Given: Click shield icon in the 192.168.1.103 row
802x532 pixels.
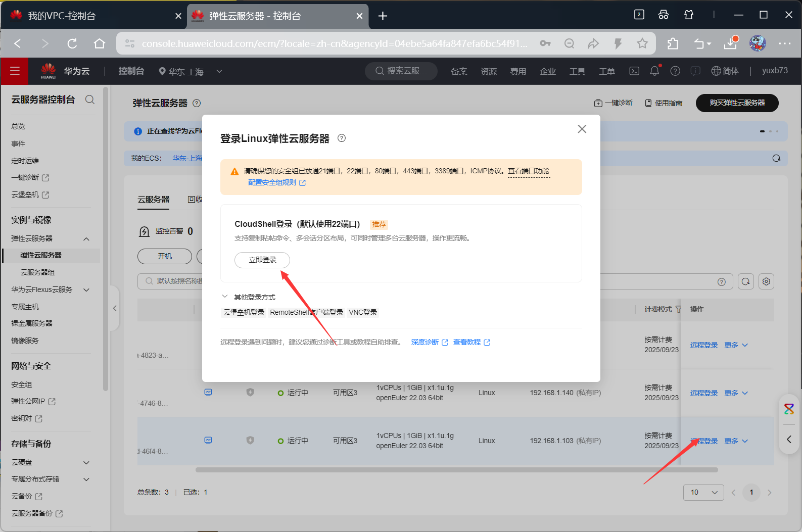Looking at the screenshot, I should [x=250, y=441].
